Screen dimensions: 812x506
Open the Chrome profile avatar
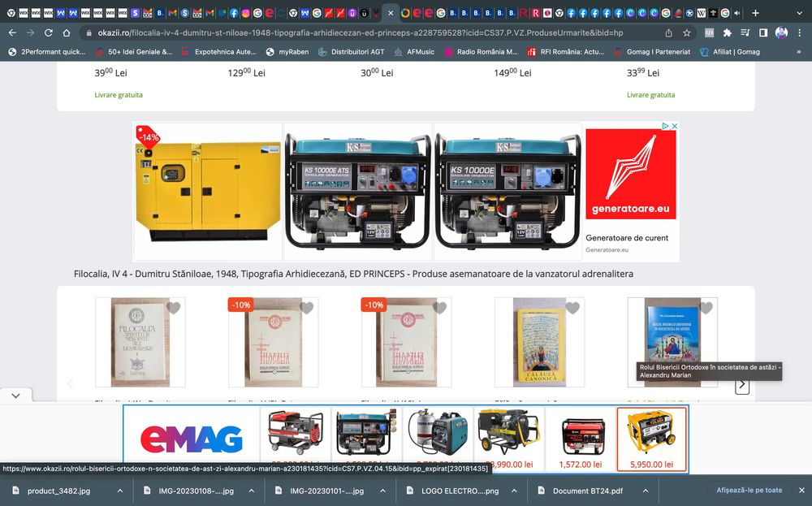pos(781,32)
